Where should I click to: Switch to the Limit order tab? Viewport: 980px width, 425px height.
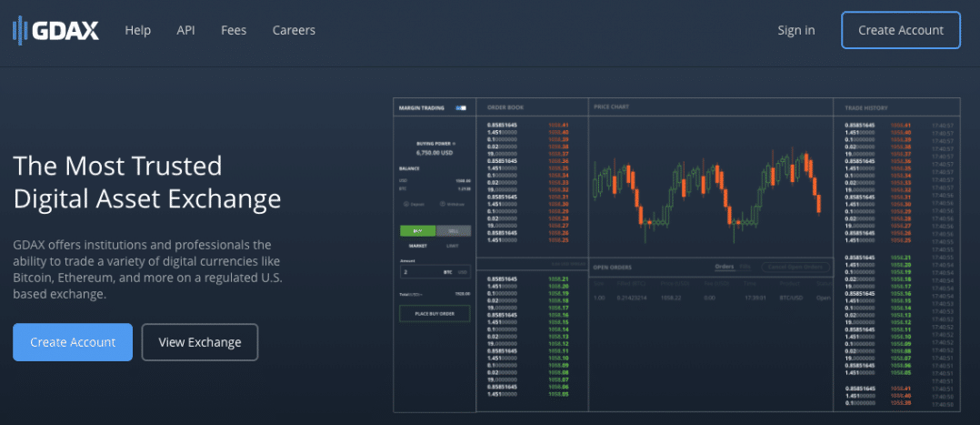click(x=453, y=246)
